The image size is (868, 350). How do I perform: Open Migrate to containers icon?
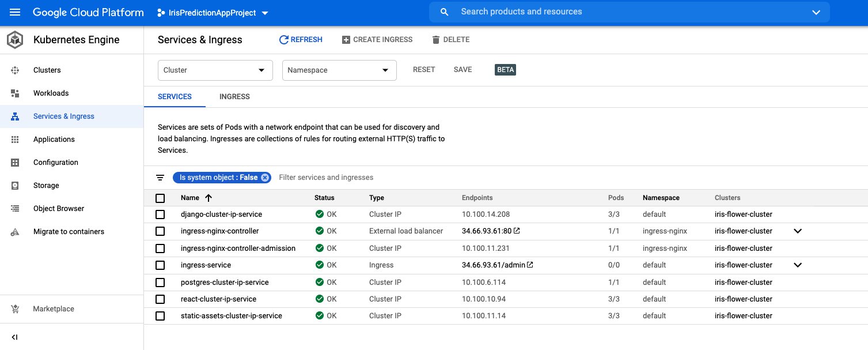[15, 232]
